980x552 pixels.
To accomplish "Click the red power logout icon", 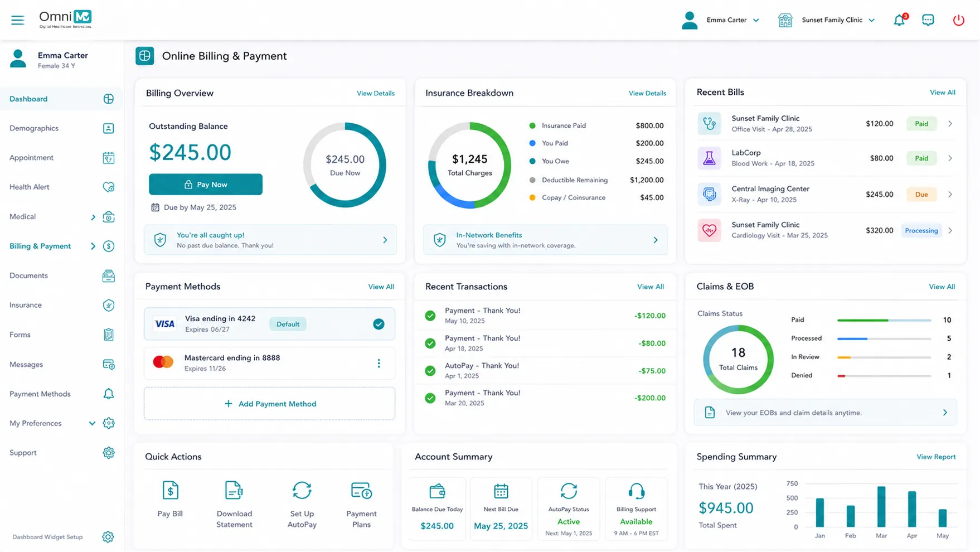I will pyautogui.click(x=958, y=20).
